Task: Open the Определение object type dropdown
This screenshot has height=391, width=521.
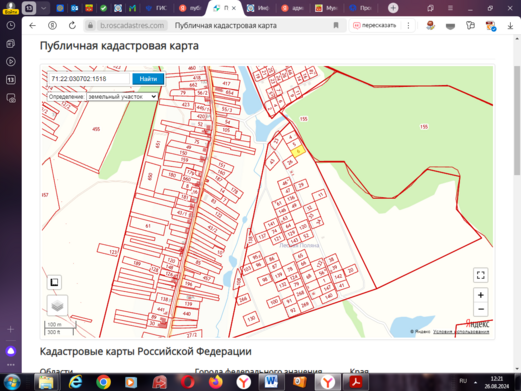Action: (122, 97)
